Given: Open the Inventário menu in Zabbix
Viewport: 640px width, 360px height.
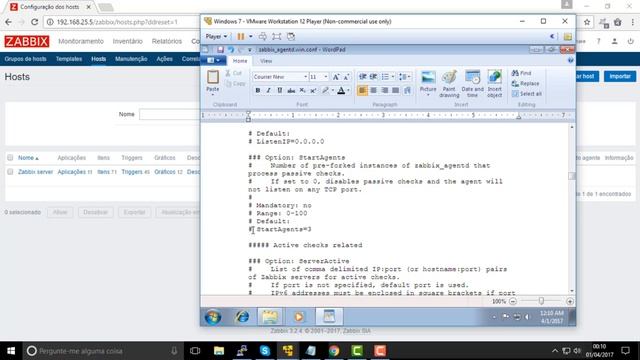Looking at the screenshot, I should [128, 41].
